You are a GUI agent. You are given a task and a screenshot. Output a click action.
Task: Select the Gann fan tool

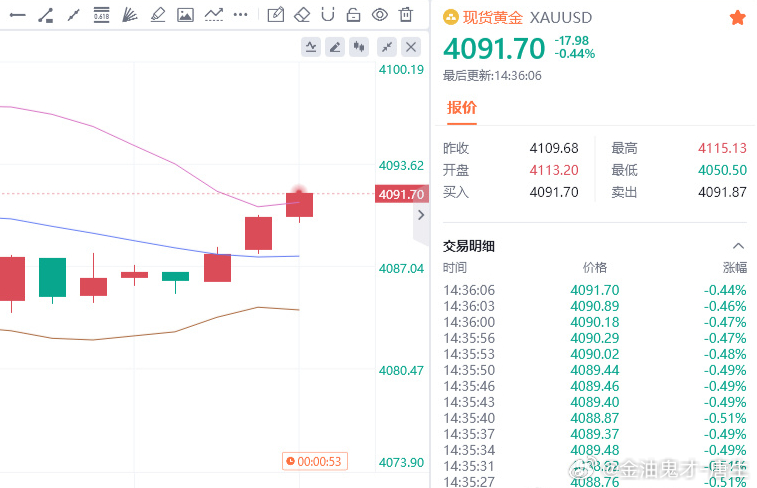coord(129,15)
